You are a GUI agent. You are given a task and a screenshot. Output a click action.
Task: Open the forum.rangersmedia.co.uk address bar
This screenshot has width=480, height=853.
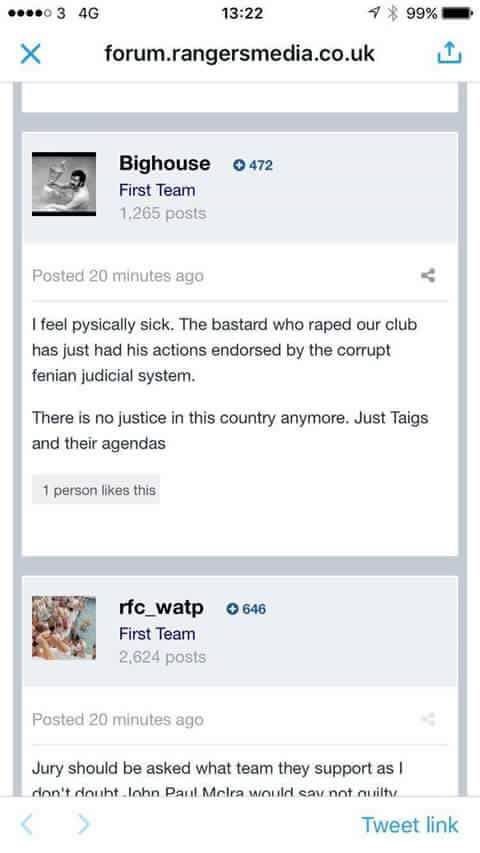coord(239,53)
